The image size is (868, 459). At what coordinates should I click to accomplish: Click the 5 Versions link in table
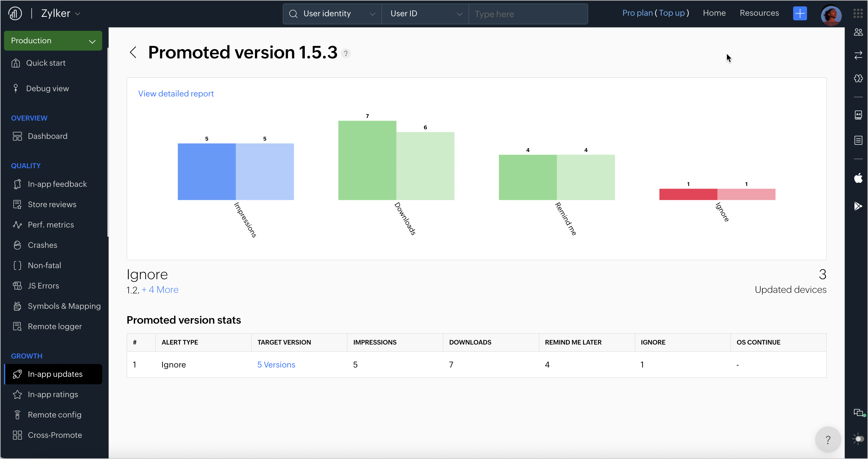click(276, 365)
